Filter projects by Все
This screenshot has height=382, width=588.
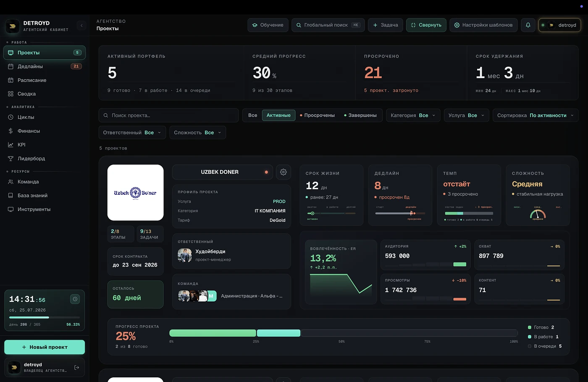click(x=253, y=115)
